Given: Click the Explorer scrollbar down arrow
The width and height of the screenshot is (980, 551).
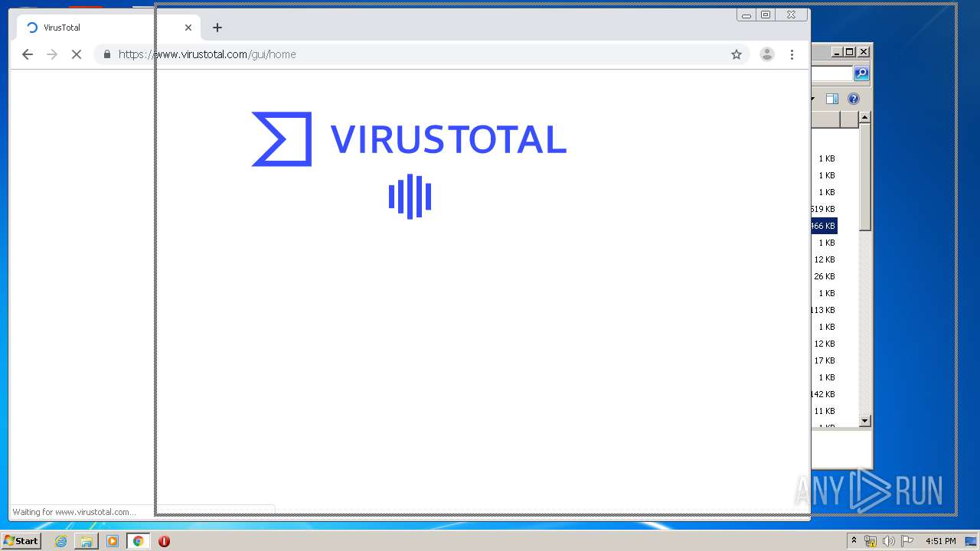Looking at the screenshot, I should (x=864, y=421).
